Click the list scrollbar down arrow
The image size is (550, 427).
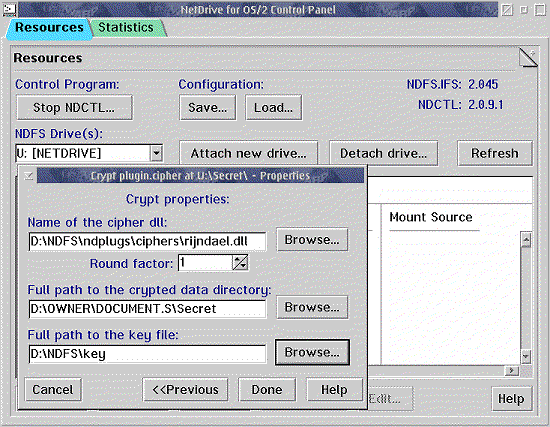[526, 356]
